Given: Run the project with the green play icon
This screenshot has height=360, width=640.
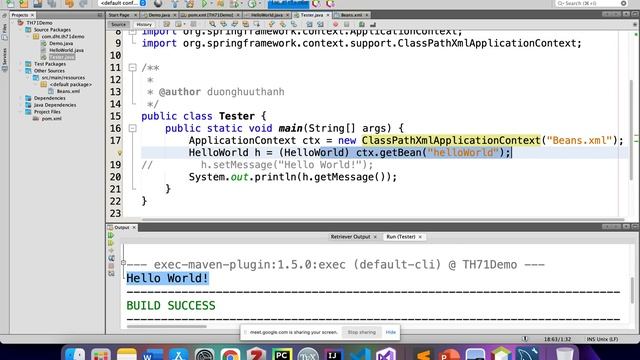Looking at the screenshot, I should point(204,4).
